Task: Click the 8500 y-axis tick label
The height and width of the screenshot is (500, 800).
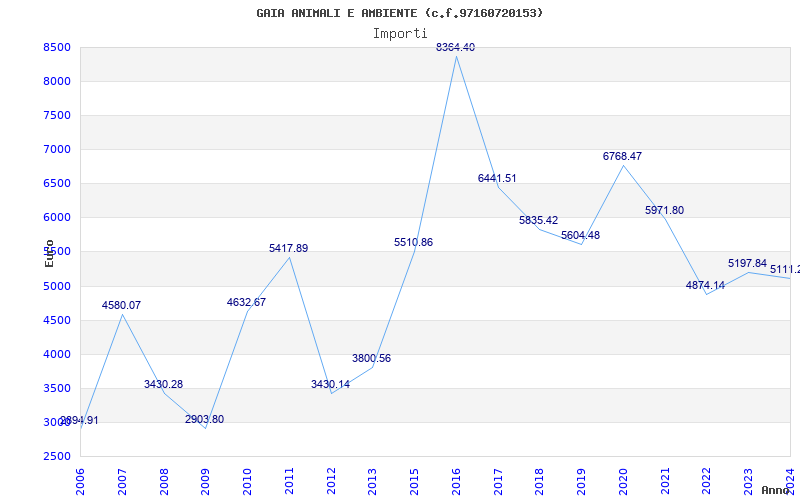Action: click(x=57, y=47)
